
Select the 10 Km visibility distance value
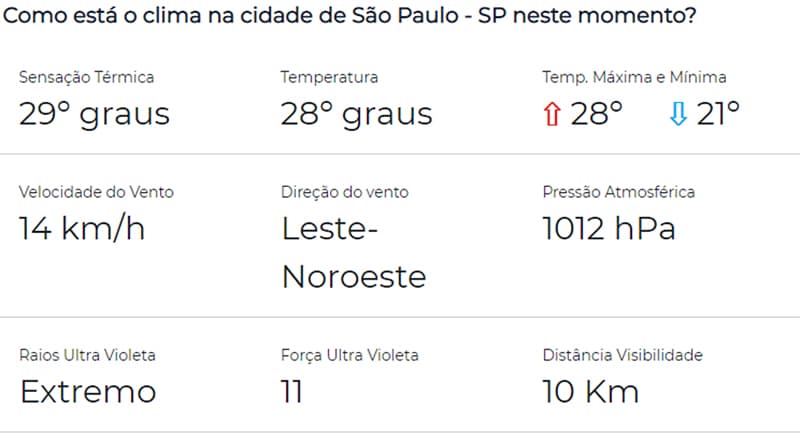[591, 392]
